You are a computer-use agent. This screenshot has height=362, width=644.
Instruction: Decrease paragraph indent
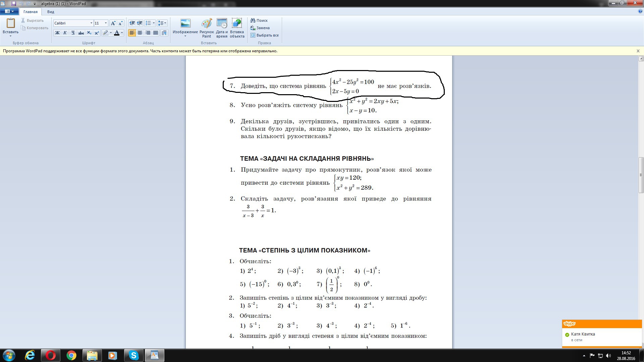pos(132,23)
